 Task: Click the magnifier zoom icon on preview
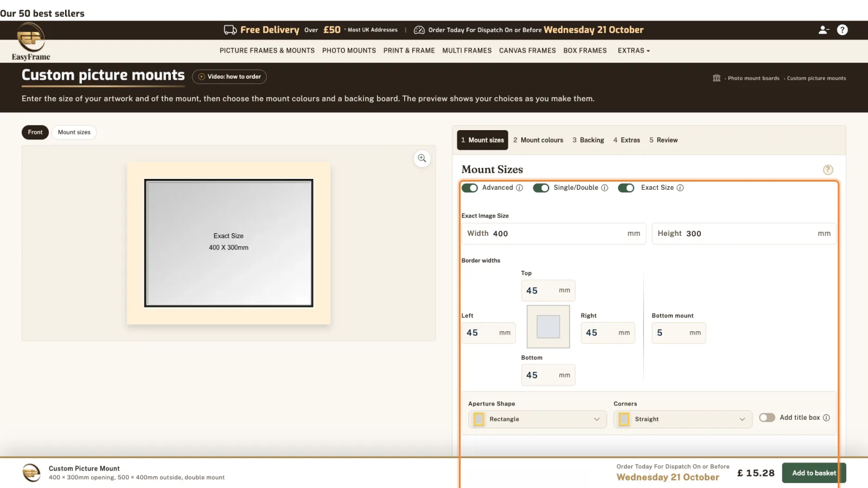(422, 158)
